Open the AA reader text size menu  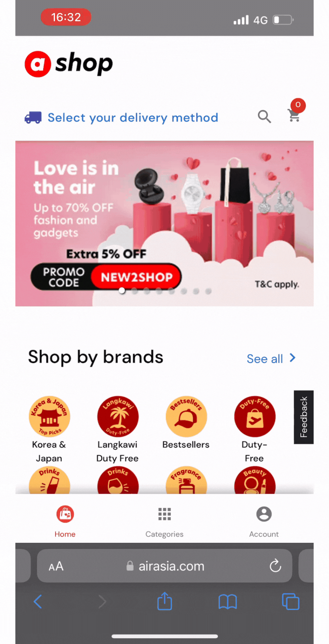coord(56,566)
